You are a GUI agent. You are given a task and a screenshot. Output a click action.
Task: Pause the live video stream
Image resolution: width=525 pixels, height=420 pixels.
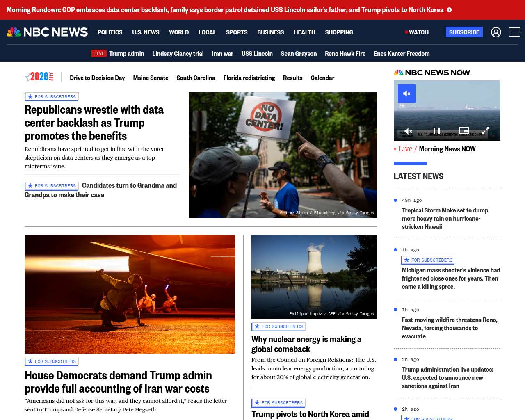click(436, 131)
